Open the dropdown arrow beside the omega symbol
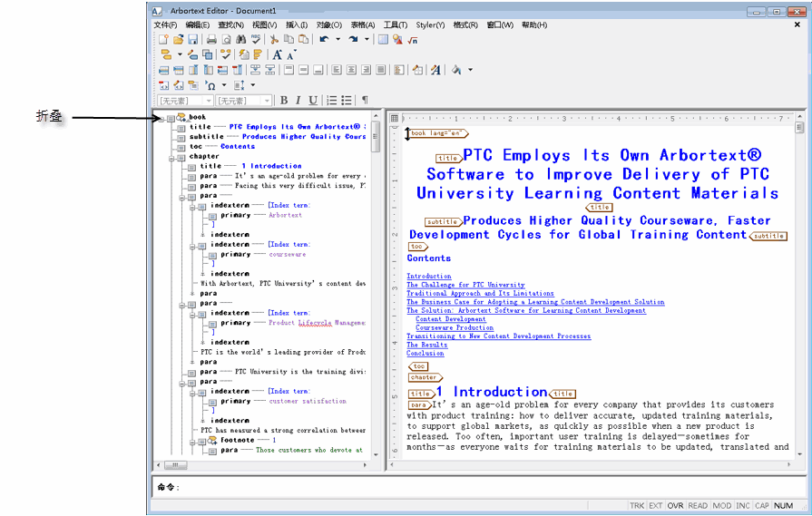 point(224,85)
